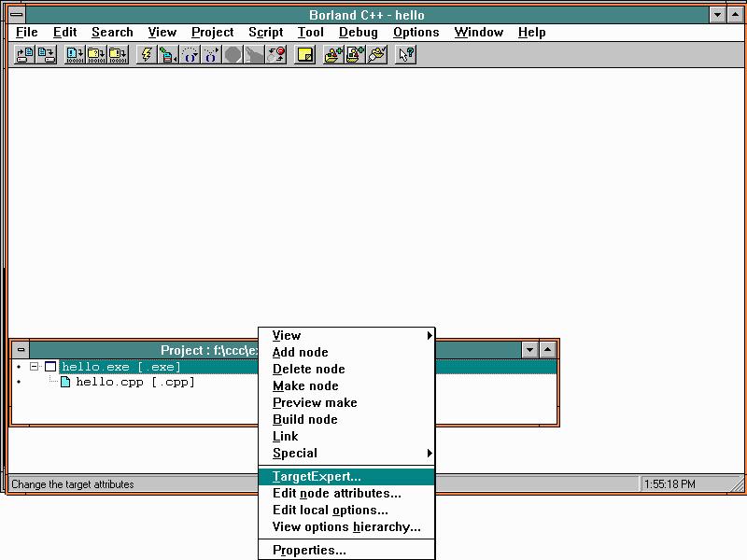Click the Build all toolbar icon
This screenshot has width=747, height=560.
pyautogui.click(x=115, y=54)
